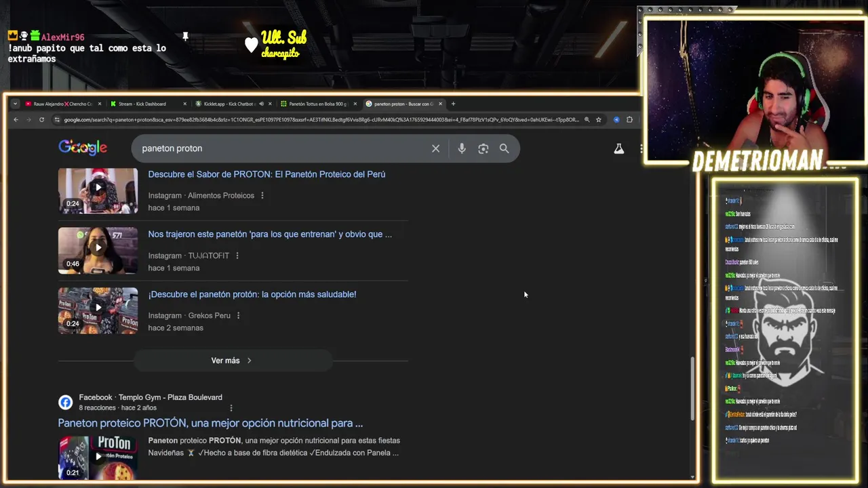This screenshot has width=868, height=488.
Task: Open a new browser tab with plus
Action: [x=453, y=104]
